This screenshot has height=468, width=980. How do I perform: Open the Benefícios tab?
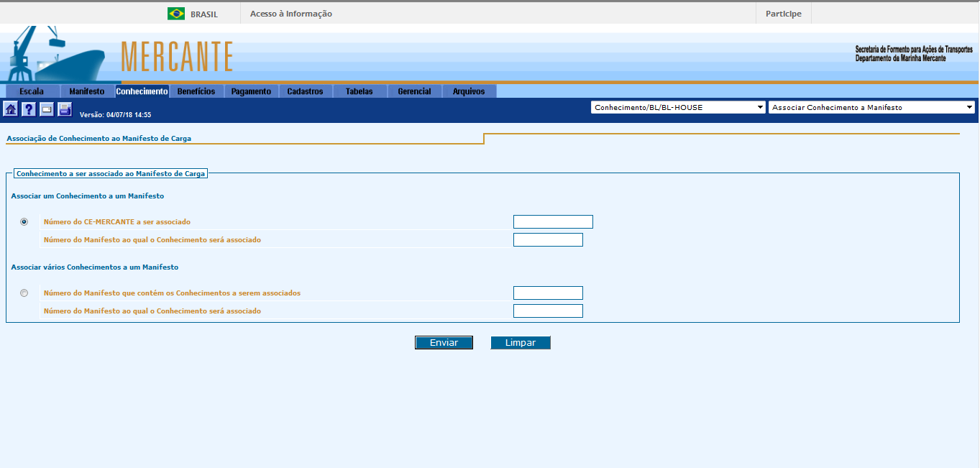(196, 91)
